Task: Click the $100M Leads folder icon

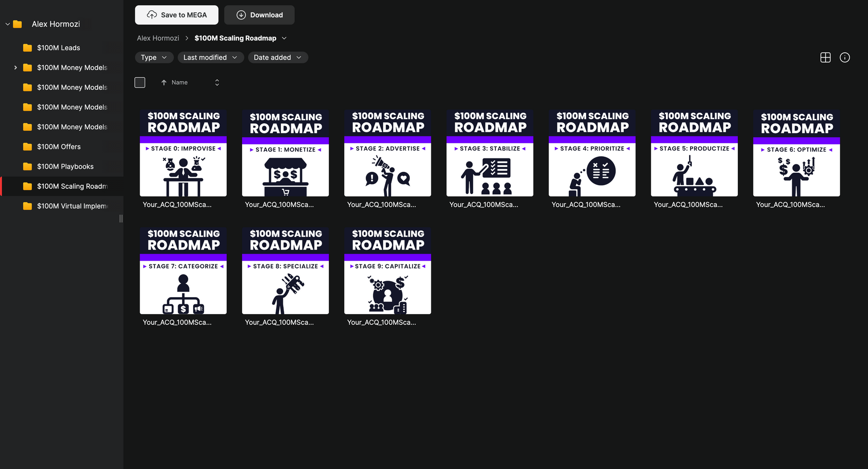Action: click(28, 48)
